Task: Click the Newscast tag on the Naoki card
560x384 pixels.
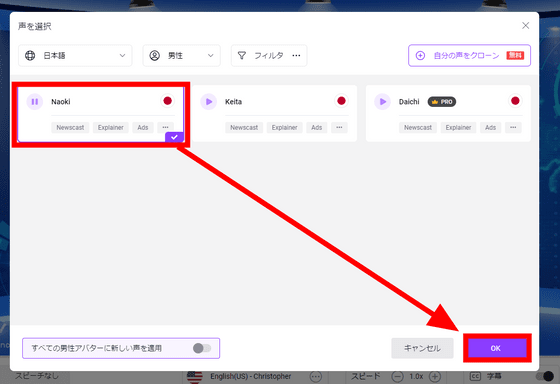Action: (70, 128)
